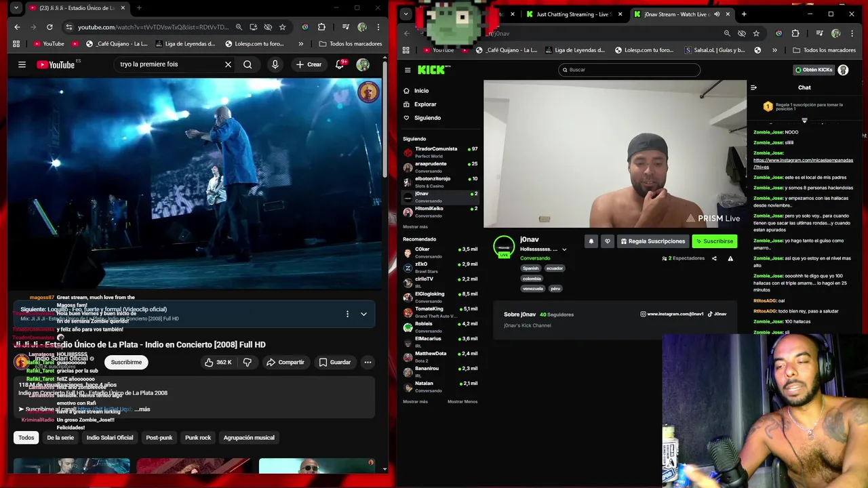
Task: Click Regala Suscripciones button
Action: (652, 241)
